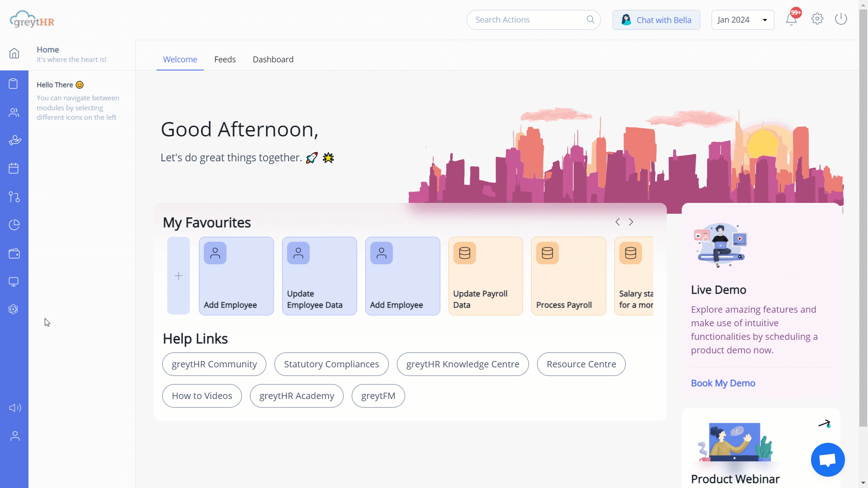Focus the Search Actions field
The image size is (868, 488).
pyautogui.click(x=533, y=20)
